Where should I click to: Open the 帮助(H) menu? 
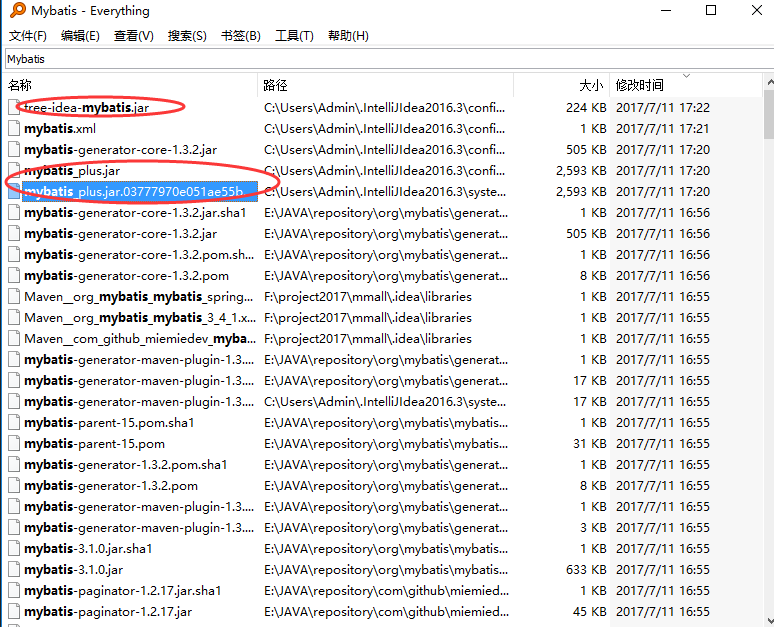348,36
